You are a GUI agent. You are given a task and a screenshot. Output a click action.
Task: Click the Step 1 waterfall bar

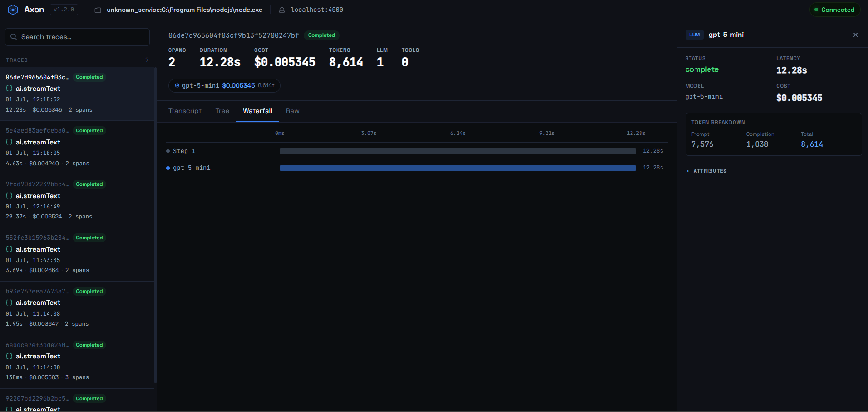pos(458,151)
